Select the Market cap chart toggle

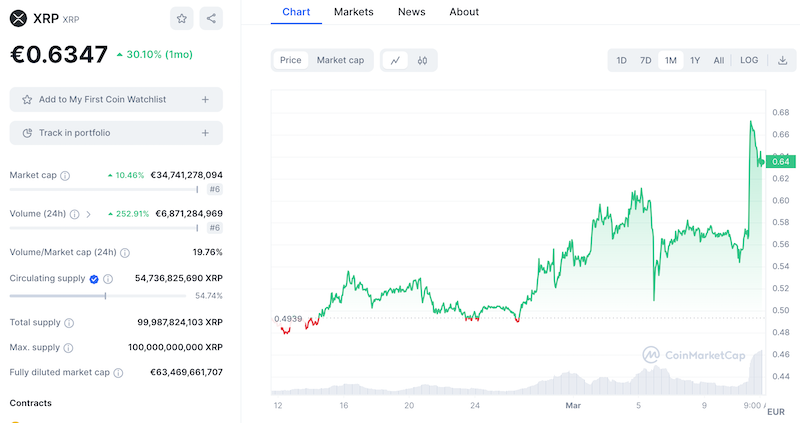click(x=340, y=60)
